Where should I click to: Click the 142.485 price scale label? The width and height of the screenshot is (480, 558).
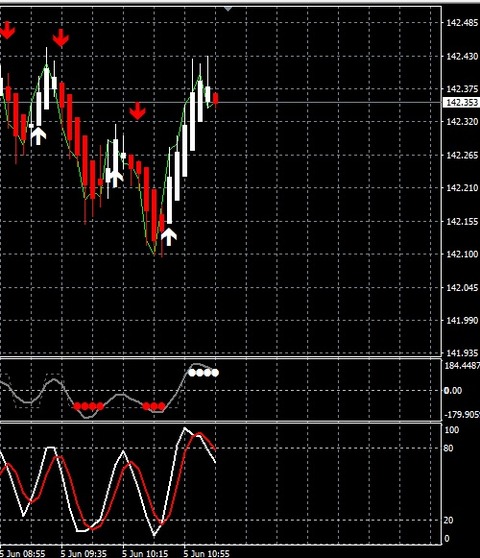(x=462, y=23)
